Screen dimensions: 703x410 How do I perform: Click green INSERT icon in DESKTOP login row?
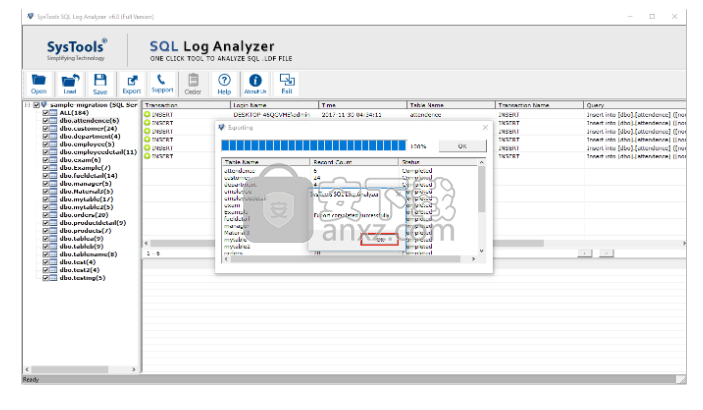coord(147,114)
